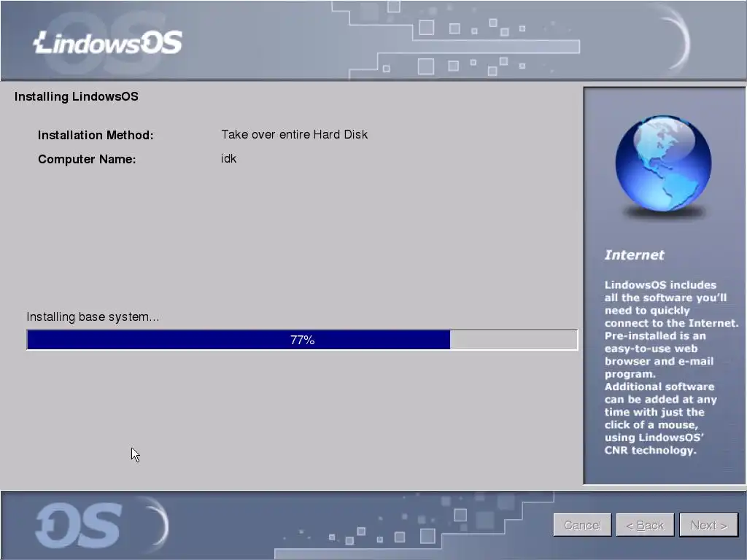This screenshot has width=747, height=560.
Task: Click the LindowsOS logo in header
Action: [x=108, y=42]
